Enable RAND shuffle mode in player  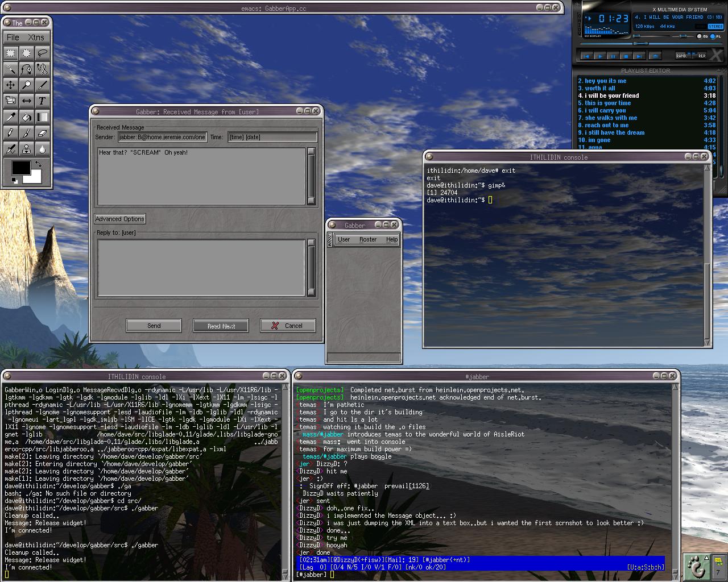681,56
